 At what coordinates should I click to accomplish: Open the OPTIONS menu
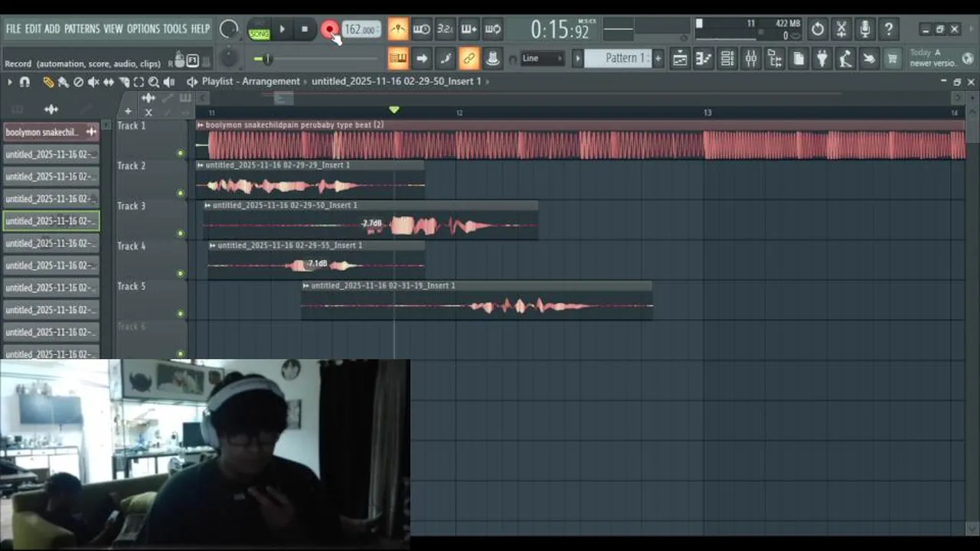pos(143,29)
